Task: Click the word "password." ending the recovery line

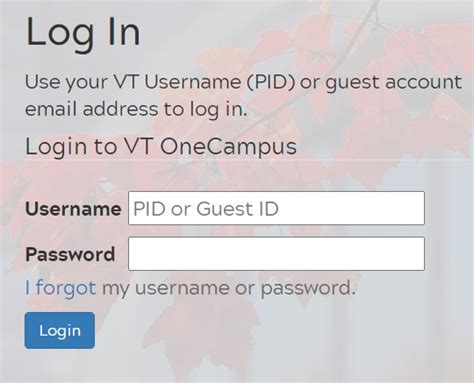Action: 308,289
